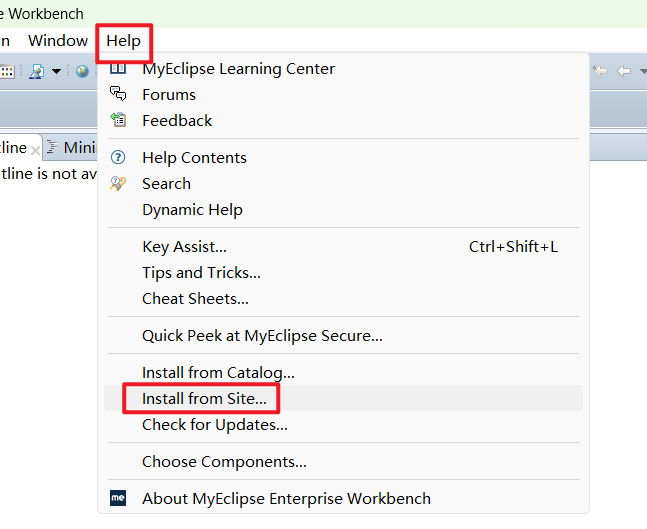
Task: Click the Forums speech bubbles icon
Action: [118, 94]
